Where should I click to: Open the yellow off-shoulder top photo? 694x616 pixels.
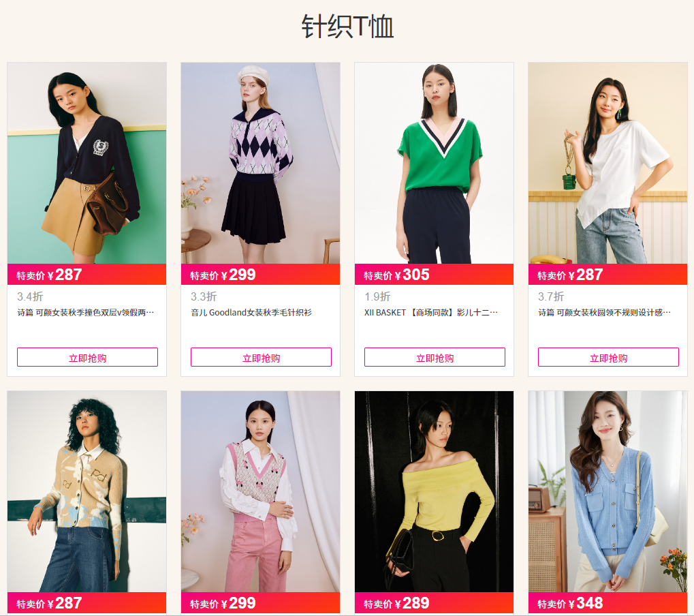(x=435, y=491)
